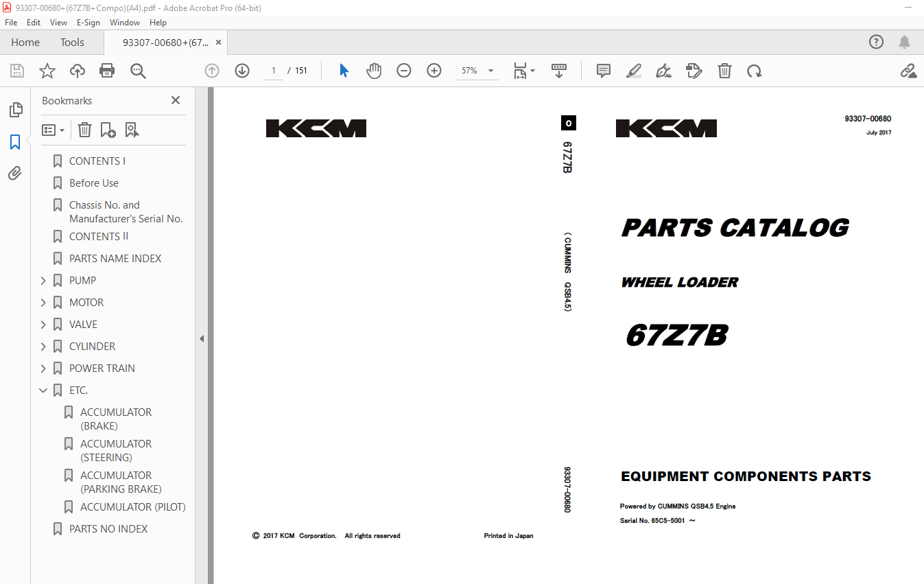Image resolution: width=924 pixels, height=584 pixels.
Task: Open the Edit menu
Action: pyautogui.click(x=34, y=23)
